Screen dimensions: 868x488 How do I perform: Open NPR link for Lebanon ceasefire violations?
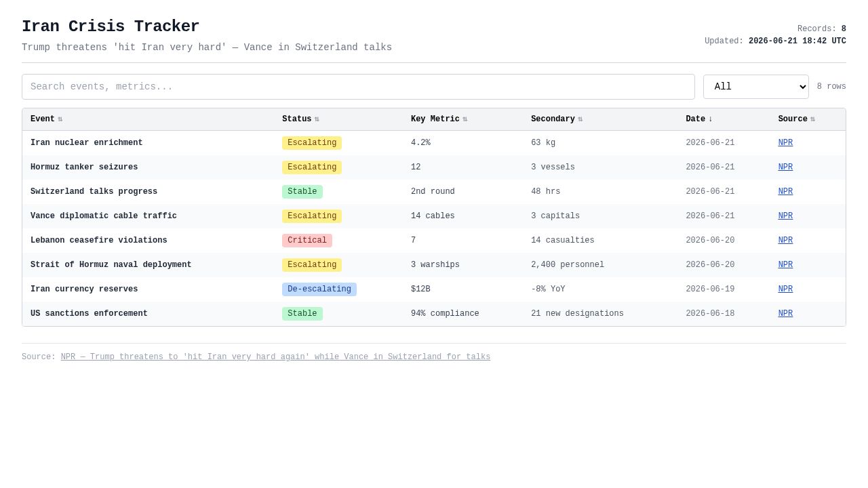tap(785, 241)
